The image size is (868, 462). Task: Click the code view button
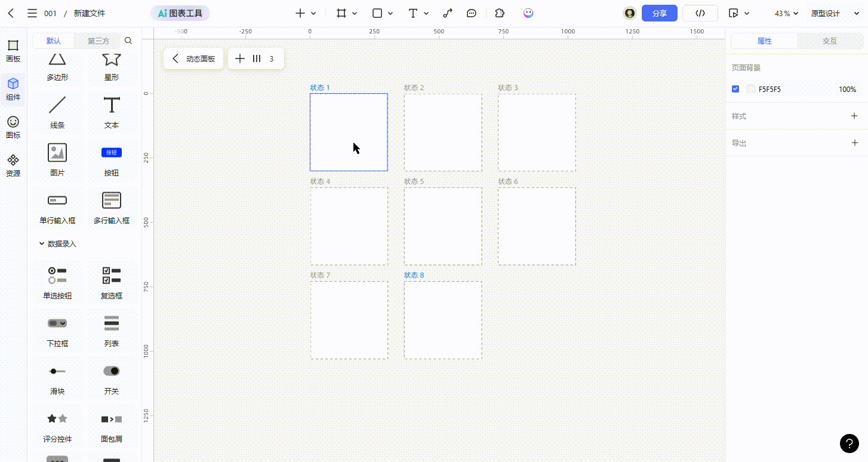pos(700,13)
